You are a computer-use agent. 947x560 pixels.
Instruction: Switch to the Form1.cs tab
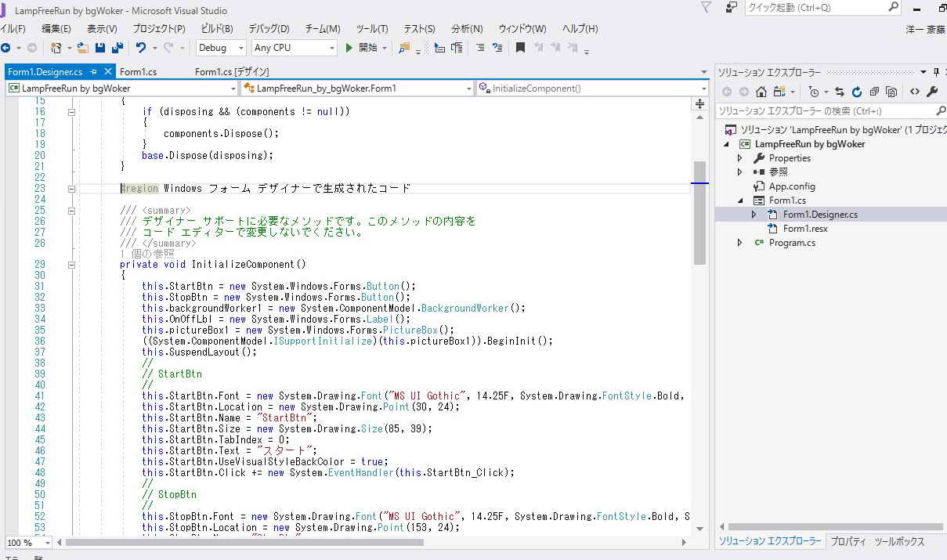pos(139,72)
